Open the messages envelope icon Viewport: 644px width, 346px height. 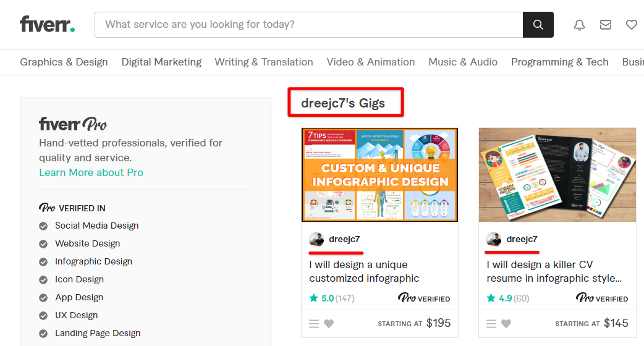click(606, 25)
